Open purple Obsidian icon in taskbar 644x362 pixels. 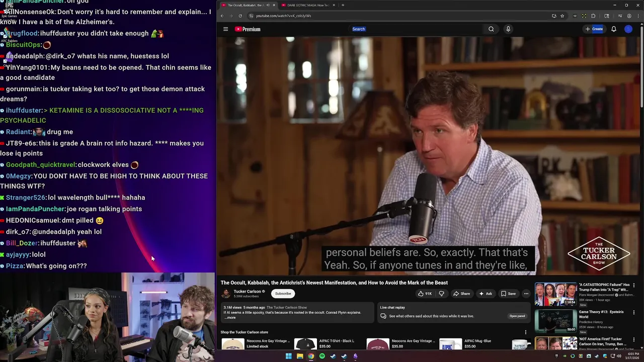(355, 356)
